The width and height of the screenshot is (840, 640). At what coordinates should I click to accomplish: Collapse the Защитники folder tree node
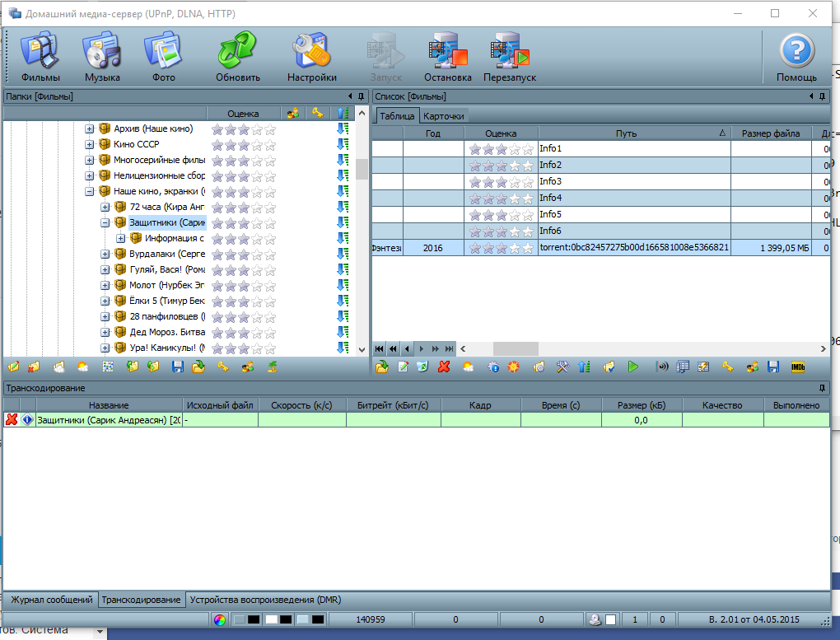105,222
